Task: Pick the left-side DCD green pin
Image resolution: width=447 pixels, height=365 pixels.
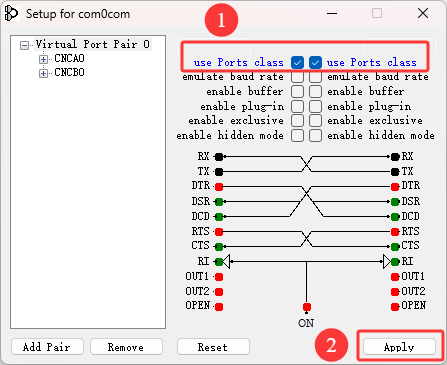Action: coord(219,217)
